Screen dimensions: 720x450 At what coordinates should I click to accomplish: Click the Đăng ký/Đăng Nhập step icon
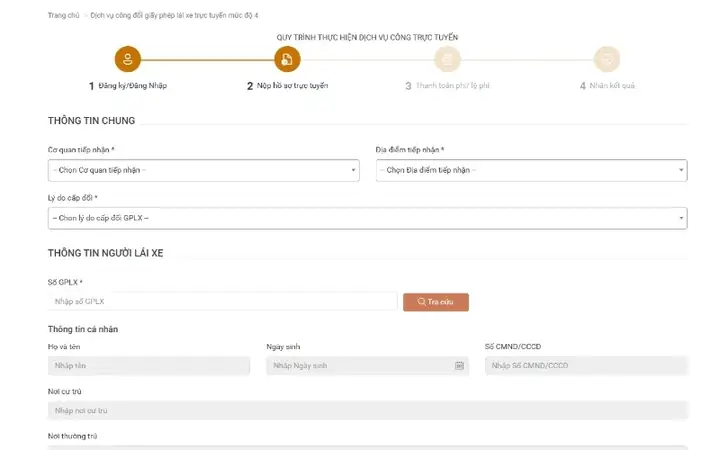click(128, 60)
